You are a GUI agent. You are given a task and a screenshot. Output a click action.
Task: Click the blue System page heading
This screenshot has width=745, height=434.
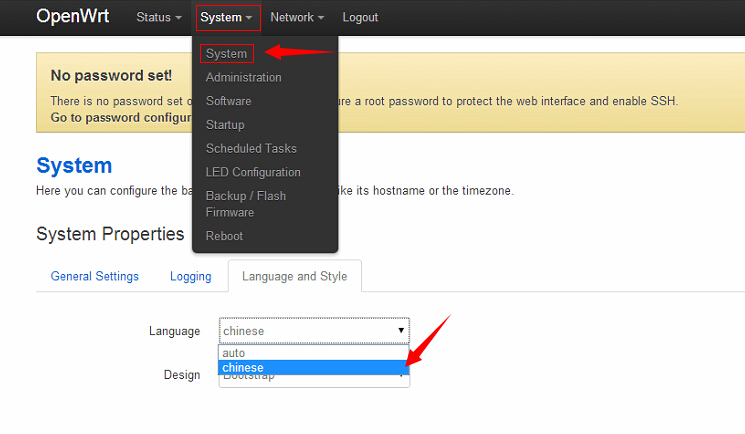point(74,165)
